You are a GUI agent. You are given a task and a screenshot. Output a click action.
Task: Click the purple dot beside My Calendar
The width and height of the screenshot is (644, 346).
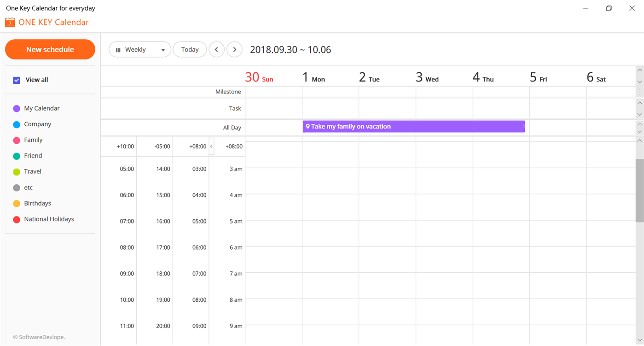pos(16,108)
